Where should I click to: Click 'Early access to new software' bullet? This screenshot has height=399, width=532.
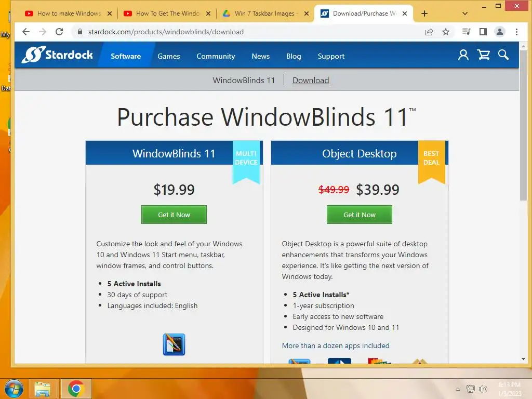click(338, 316)
